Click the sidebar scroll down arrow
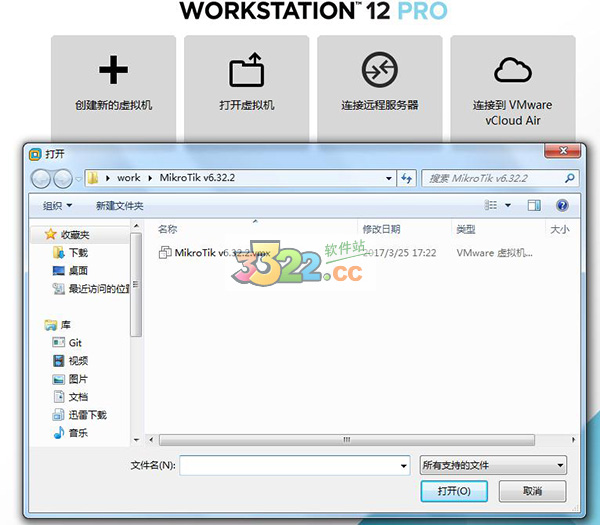 point(136,440)
